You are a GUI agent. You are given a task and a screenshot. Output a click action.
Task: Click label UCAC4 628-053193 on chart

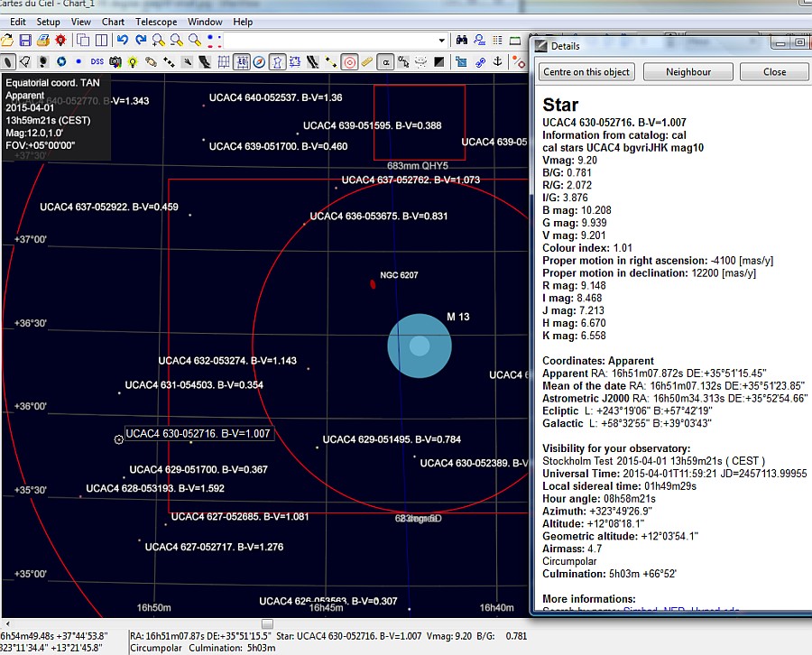[155, 488]
